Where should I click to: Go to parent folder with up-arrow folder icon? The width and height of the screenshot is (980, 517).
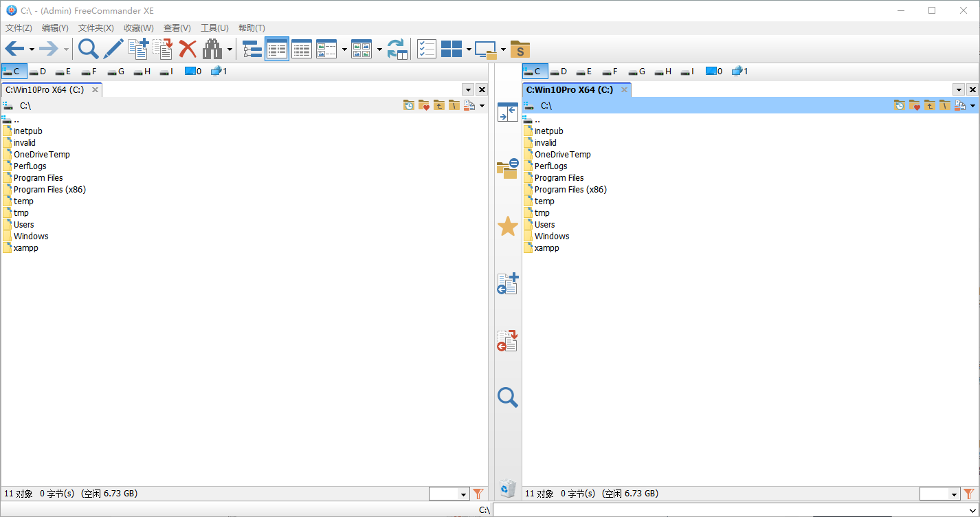pos(438,105)
